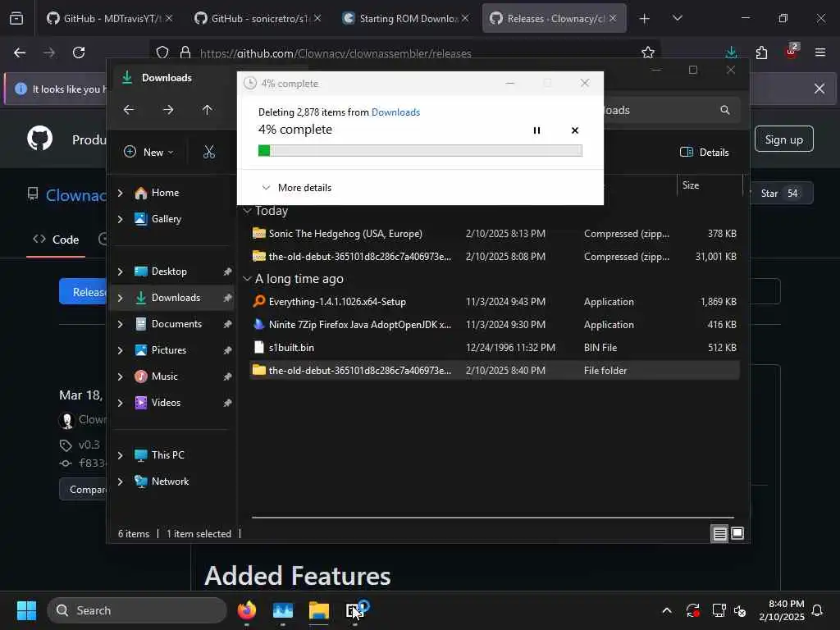Show hidden system tray icons
Screen dimensions: 840x630
tap(667, 610)
